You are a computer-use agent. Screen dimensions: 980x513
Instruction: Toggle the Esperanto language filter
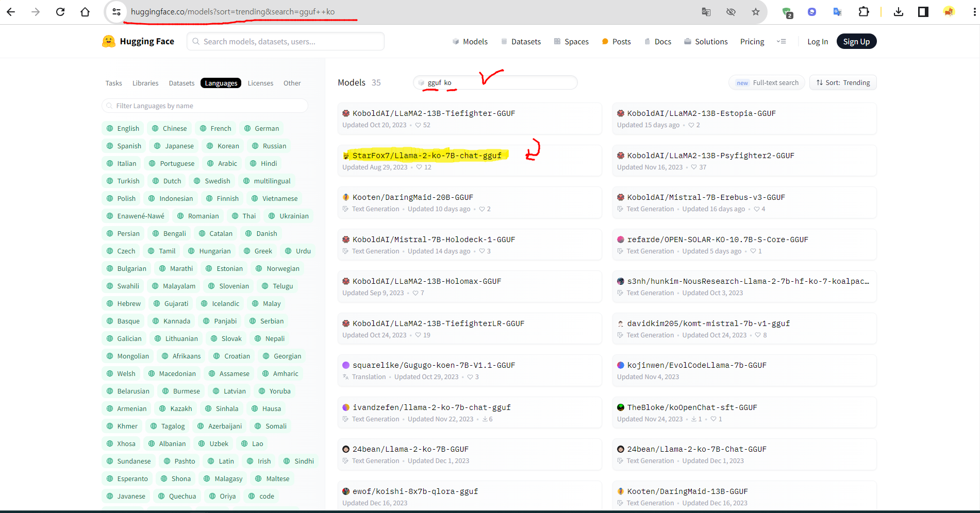pos(127,478)
